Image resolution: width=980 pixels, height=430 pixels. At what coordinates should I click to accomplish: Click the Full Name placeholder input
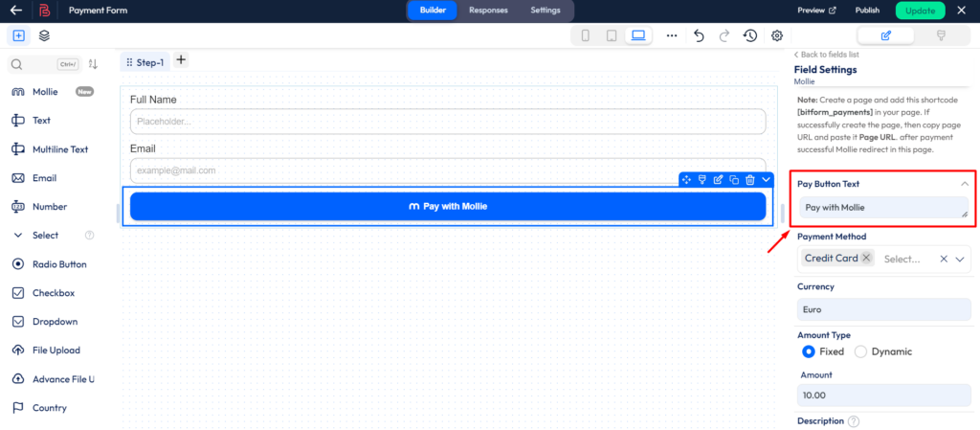tap(448, 122)
